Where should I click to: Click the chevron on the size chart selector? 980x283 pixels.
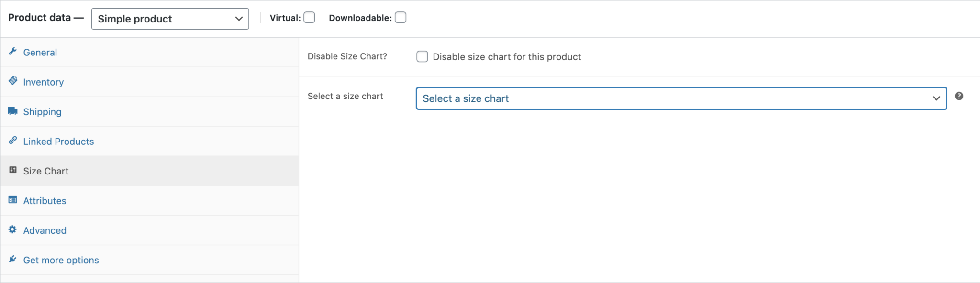pyautogui.click(x=936, y=98)
